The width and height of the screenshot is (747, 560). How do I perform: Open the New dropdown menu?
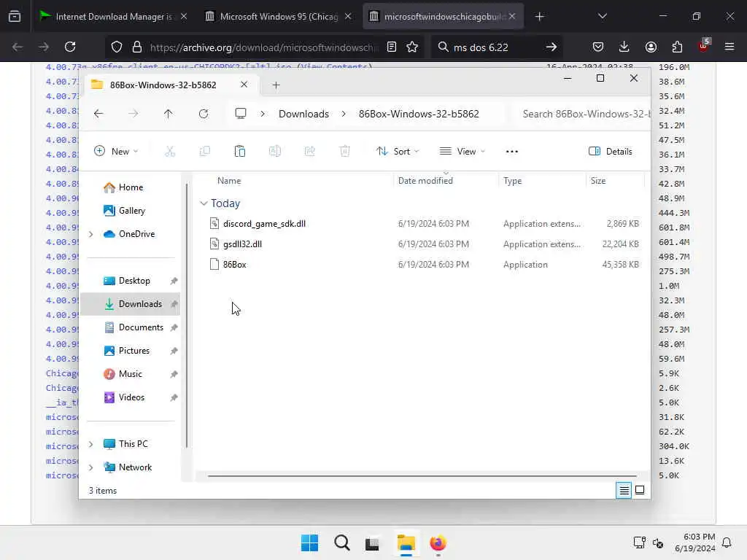pos(116,152)
